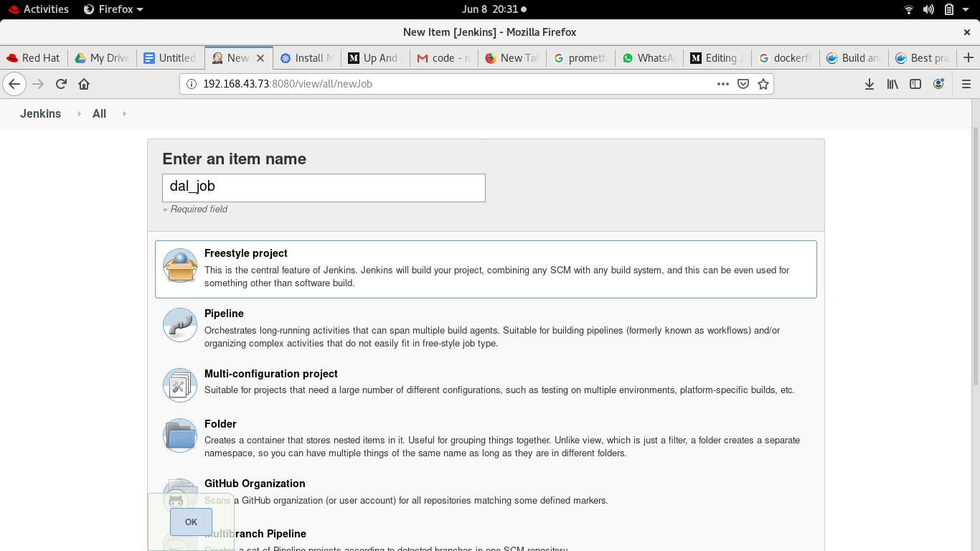Viewport: 980px width, 551px height.
Task: Reload the Jenkins page
Action: pos(61,84)
